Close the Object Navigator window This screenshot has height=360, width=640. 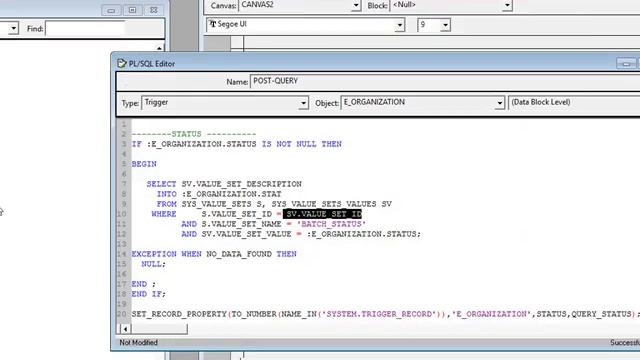pyautogui.click(x=153, y=10)
